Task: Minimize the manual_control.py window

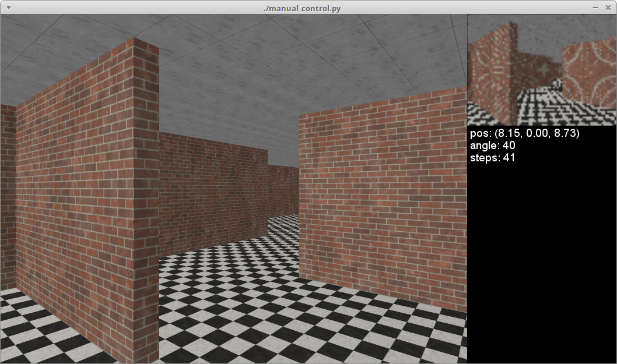Action: pyautogui.click(x=595, y=8)
